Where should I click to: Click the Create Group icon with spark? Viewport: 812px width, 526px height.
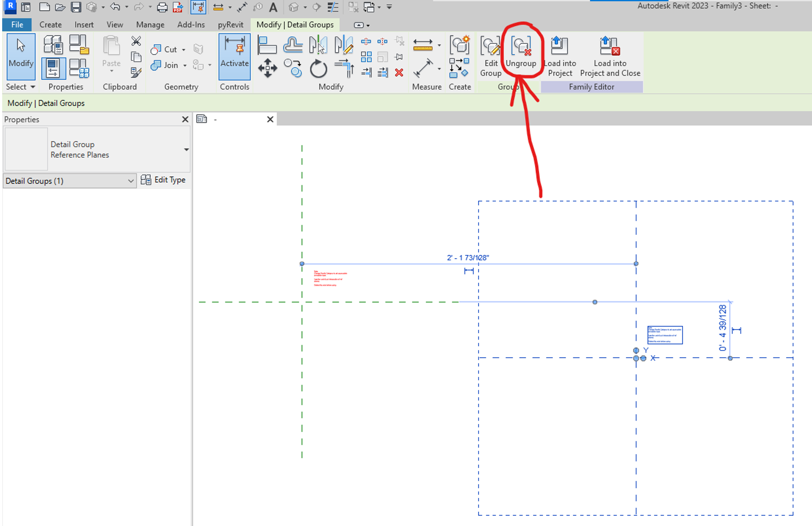460,45
